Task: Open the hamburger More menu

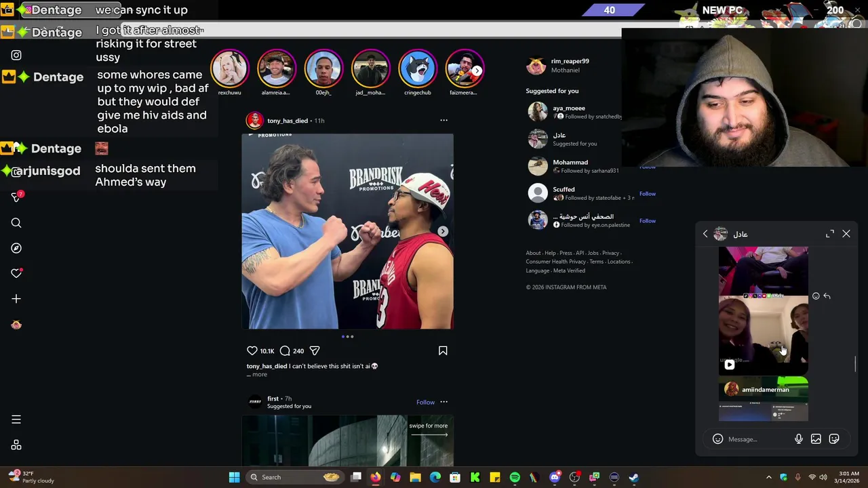Action: tap(16, 420)
